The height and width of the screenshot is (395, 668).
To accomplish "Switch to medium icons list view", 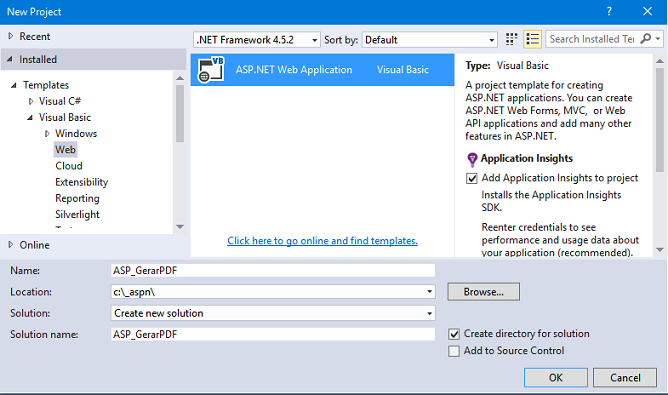I will pos(533,39).
